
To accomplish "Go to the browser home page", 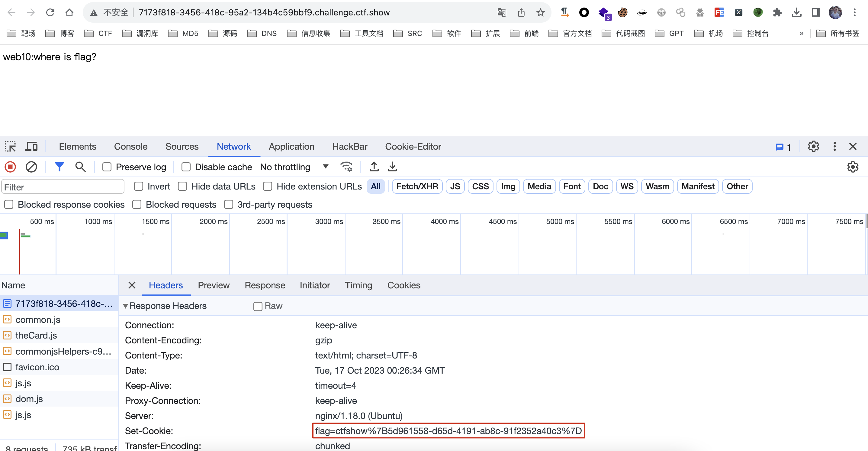I will pyautogui.click(x=69, y=12).
